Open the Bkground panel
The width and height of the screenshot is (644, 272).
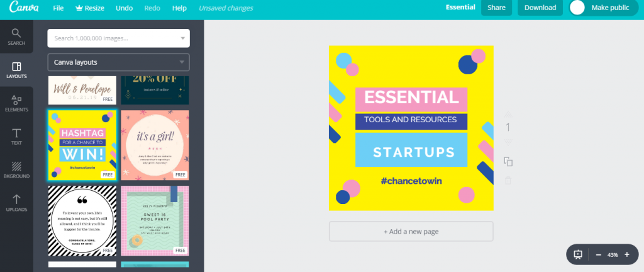coord(16,170)
